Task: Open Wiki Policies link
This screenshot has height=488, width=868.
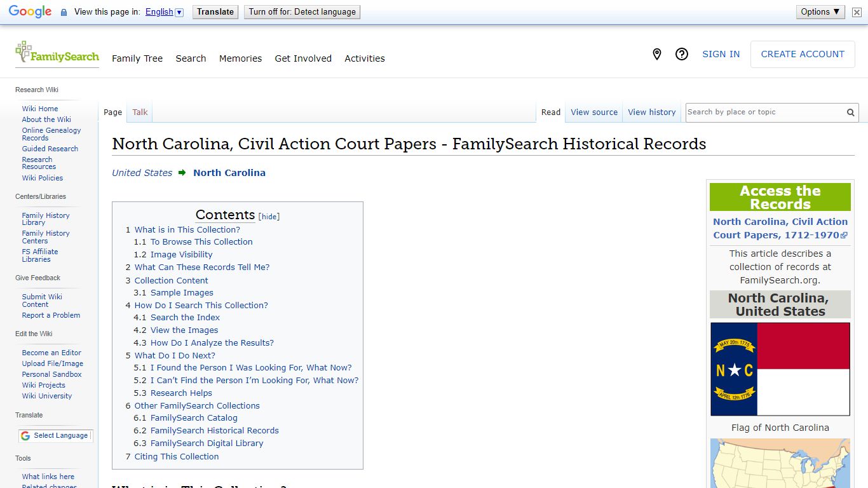Action: tap(43, 178)
